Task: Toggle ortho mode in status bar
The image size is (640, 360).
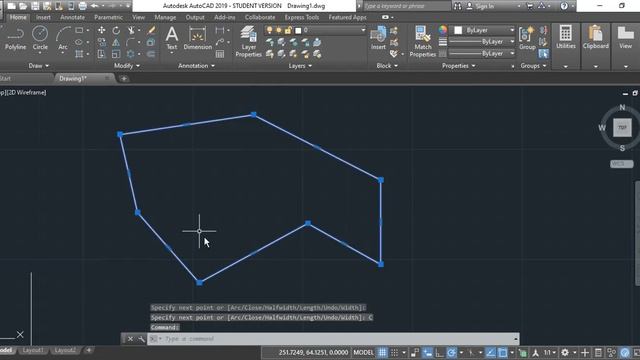Action: click(439, 352)
